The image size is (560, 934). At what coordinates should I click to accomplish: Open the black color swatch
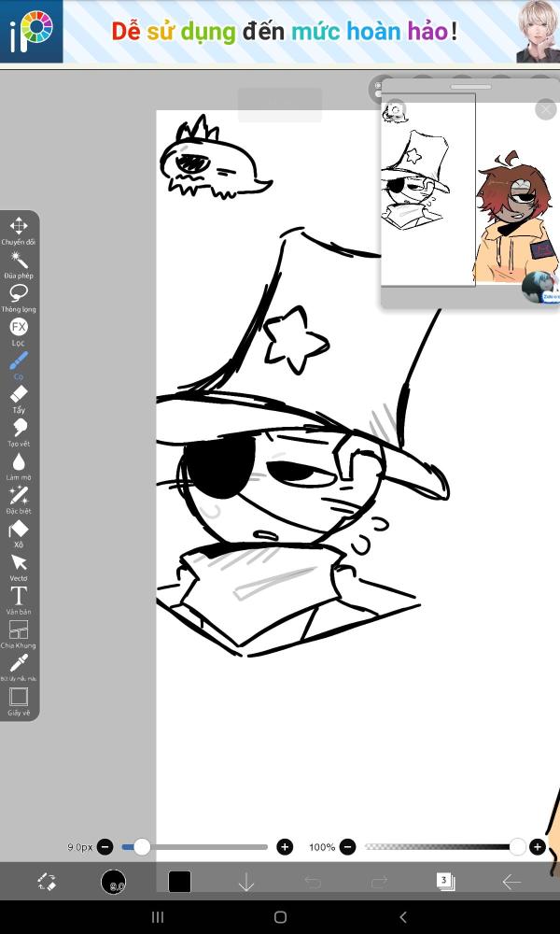(x=180, y=882)
